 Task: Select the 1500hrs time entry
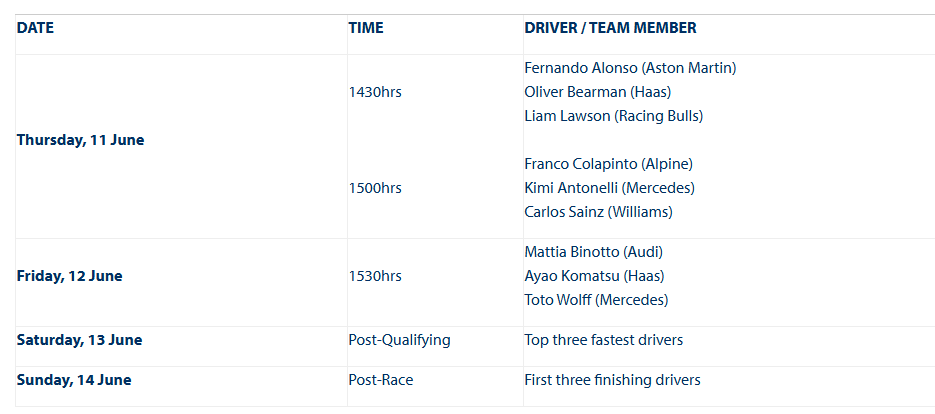click(375, 189)
